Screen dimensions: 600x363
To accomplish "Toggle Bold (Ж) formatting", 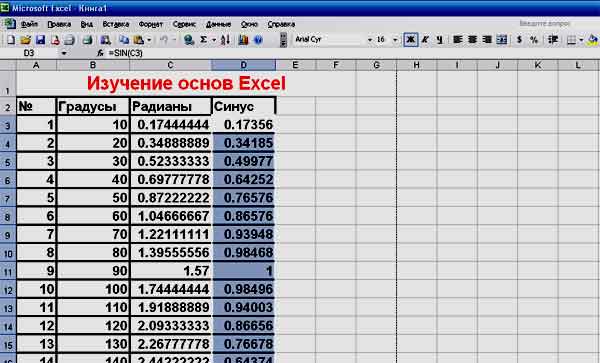I will 411,39.
